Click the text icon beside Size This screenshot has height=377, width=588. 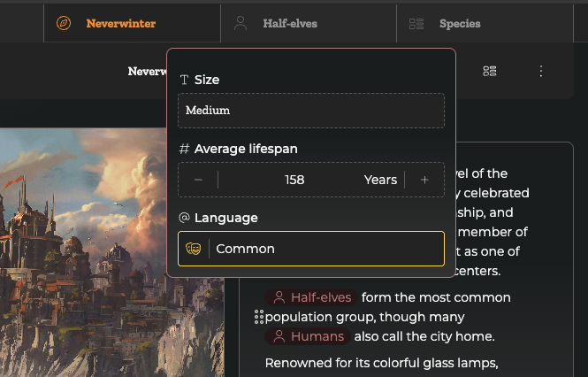[x=184, y=80]
